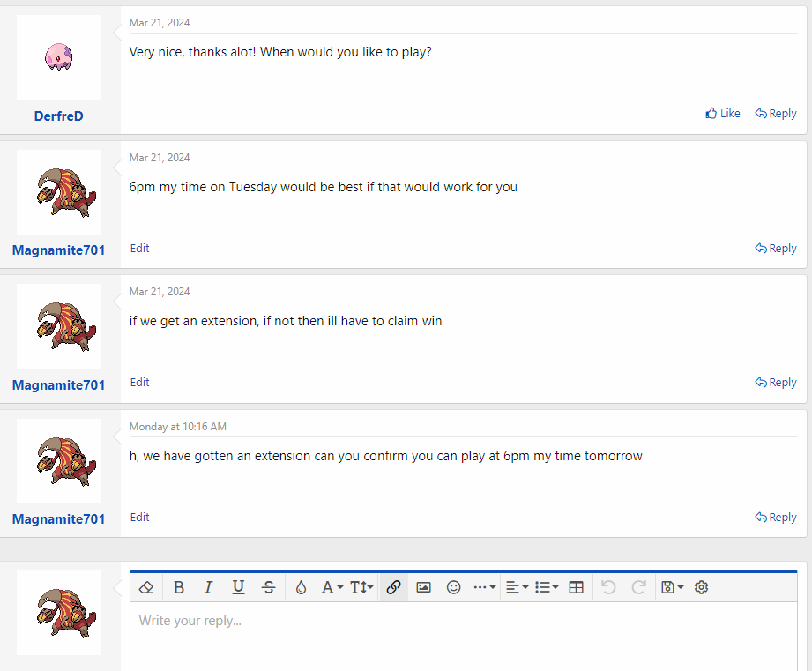The height and width of the screenshot is (671, 812).
Task: Open the text color droplet picker
Action: coord(301,587)
